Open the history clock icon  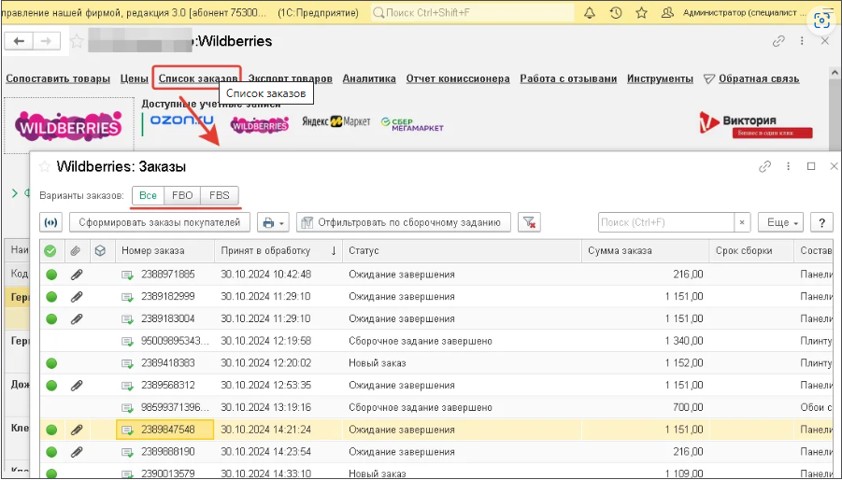[x=615, y=14]
